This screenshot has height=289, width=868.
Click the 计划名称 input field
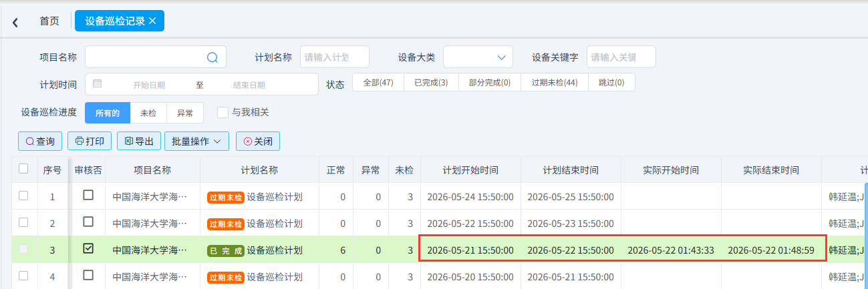(325, 57)
